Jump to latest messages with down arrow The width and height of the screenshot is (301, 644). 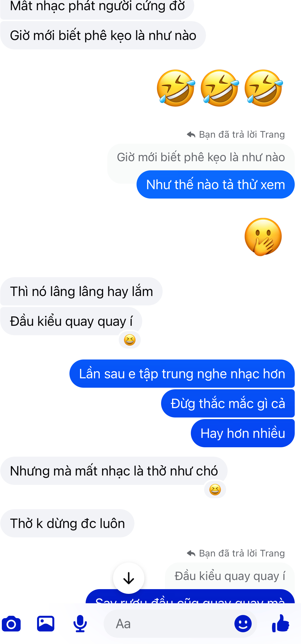129,578
